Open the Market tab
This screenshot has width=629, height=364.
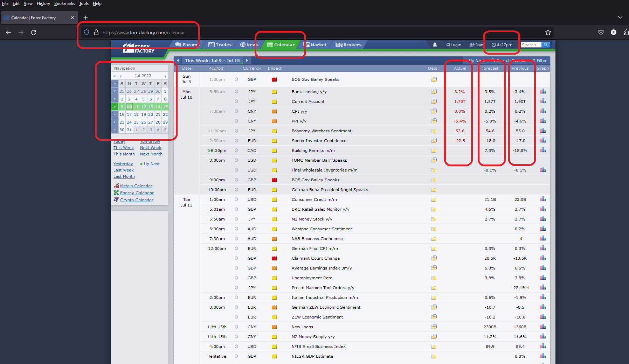click(315, 45)
